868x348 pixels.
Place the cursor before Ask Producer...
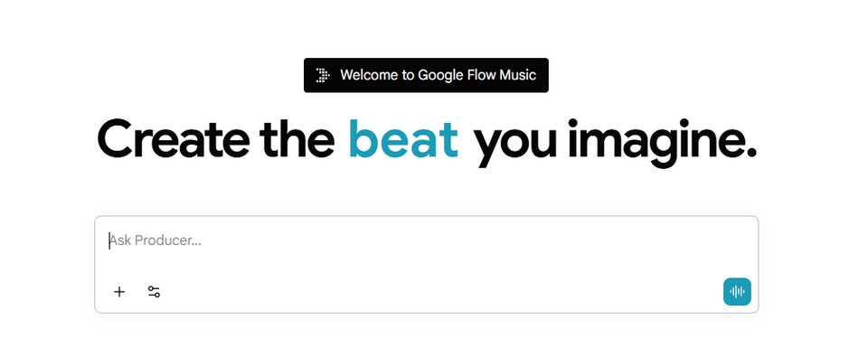(x=109, y=240)
